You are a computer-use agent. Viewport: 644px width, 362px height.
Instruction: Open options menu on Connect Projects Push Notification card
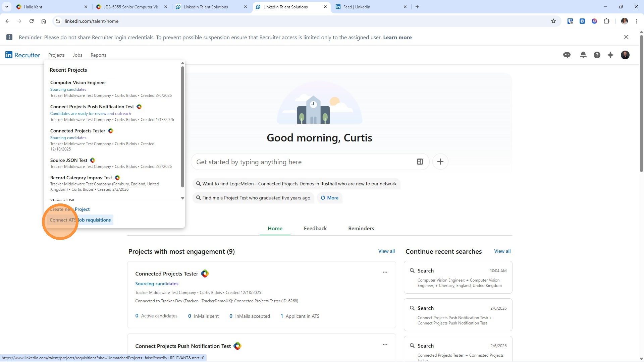click(x=385, y=345)
